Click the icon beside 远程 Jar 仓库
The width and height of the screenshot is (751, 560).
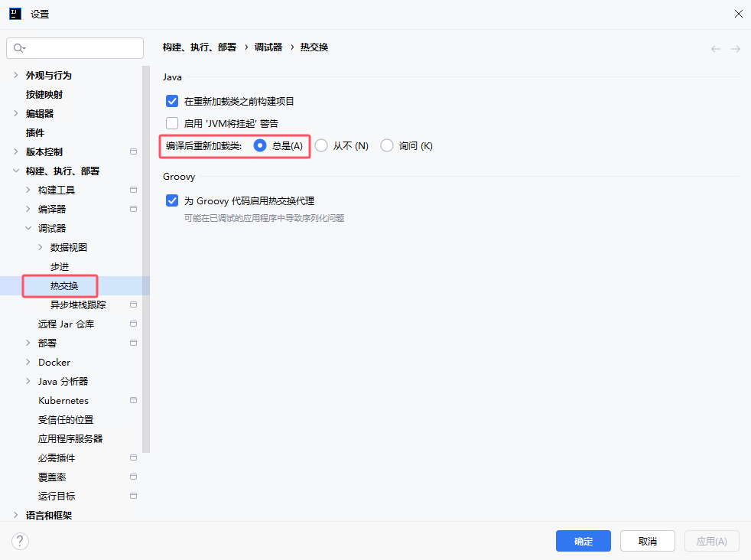point(134,323)
